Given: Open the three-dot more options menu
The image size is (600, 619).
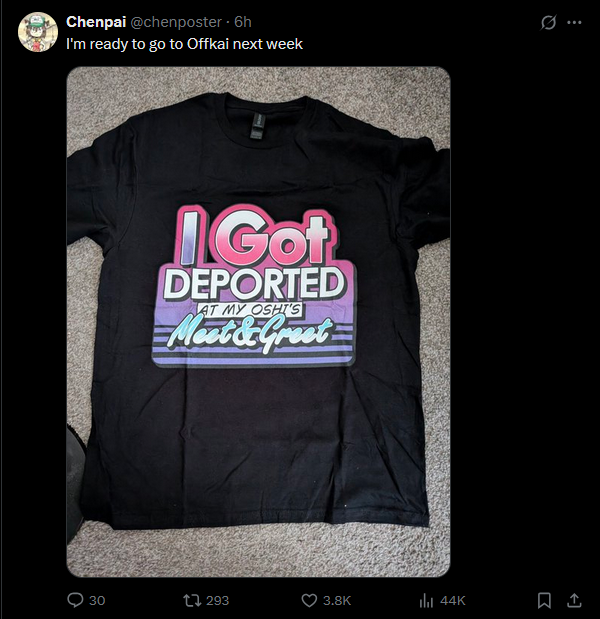Looking at the screenshot, I should tap(574, 23).
